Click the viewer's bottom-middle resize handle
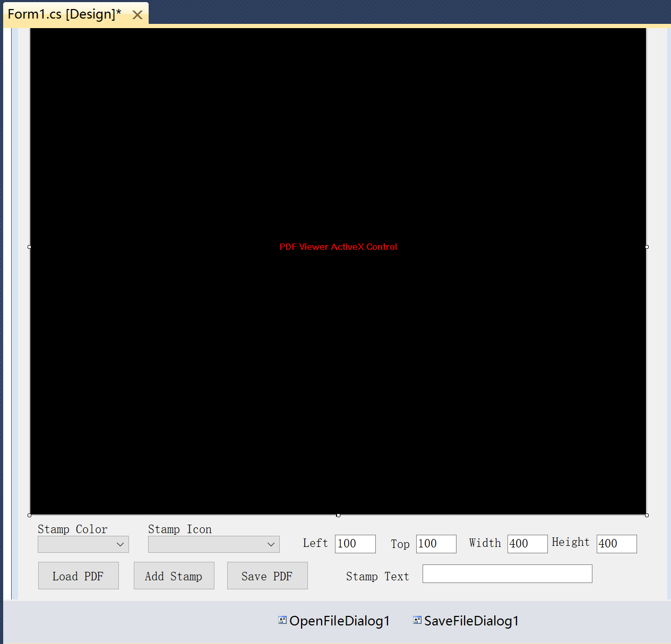 tap(338, 515)
